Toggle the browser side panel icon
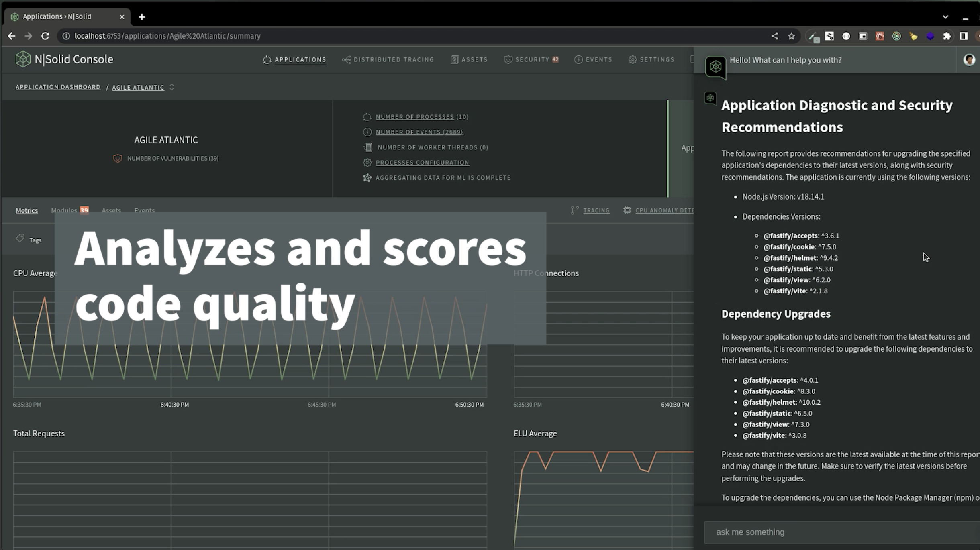The width and height of the screenshot is (980, 550). click(x=964, y=36)
